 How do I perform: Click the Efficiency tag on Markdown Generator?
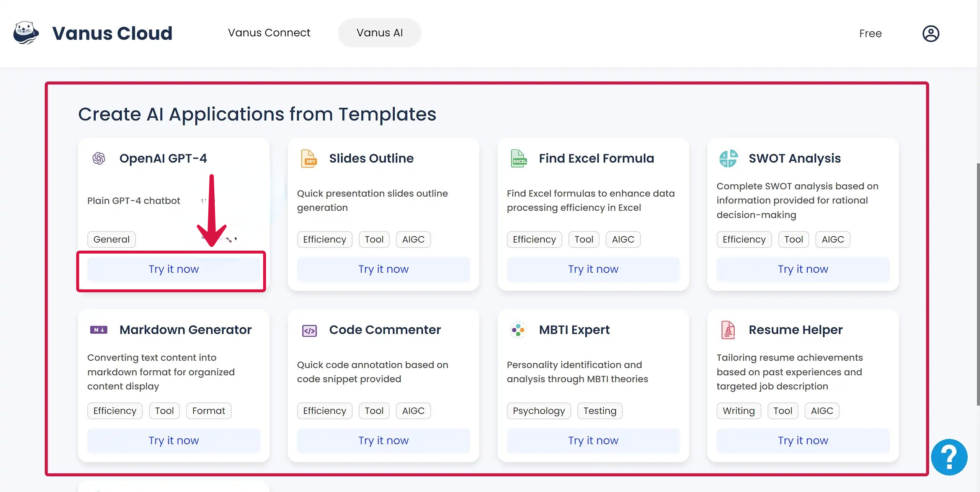[115, 411]
